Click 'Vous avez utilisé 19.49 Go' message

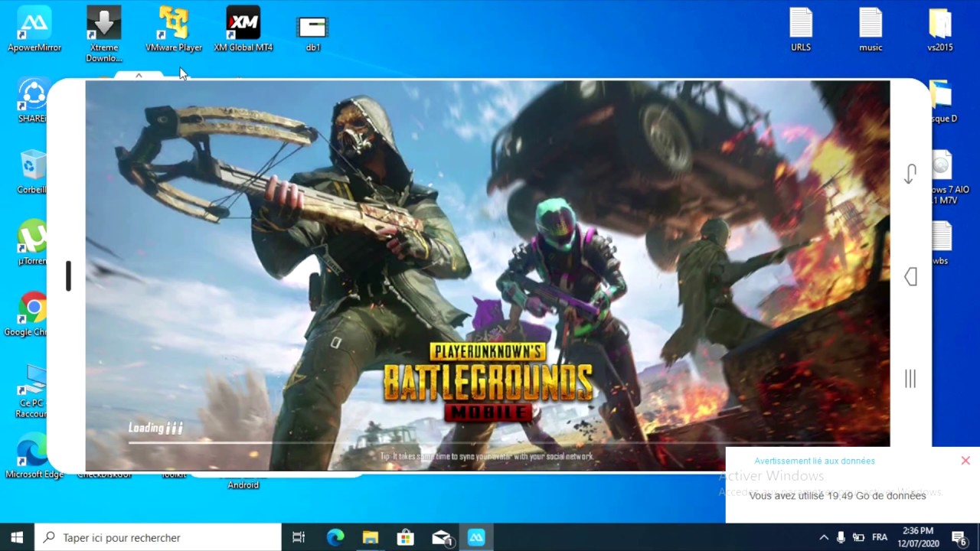(x=838, y=496)
